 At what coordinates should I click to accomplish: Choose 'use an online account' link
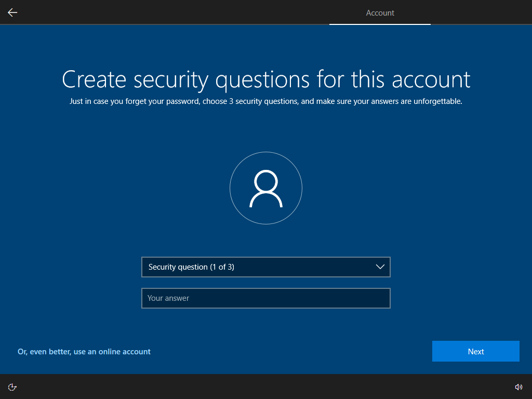84,352
